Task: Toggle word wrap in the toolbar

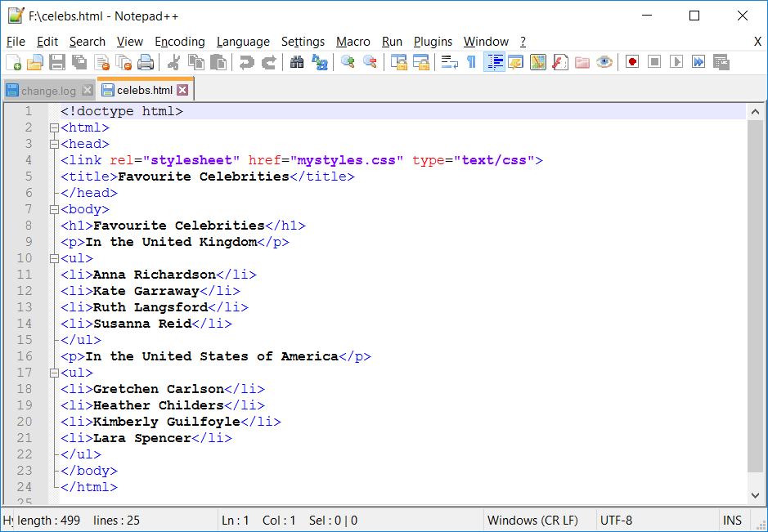Action: click(x=449, y=63)
